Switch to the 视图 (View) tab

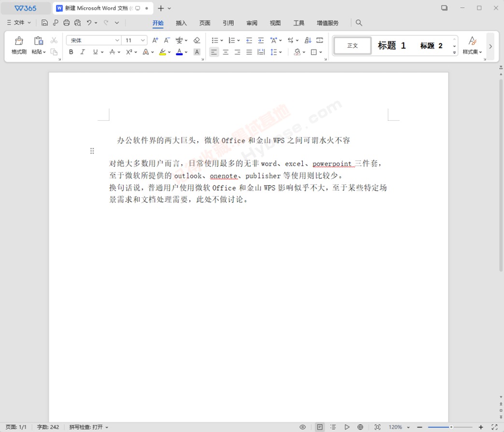point(275,23)
